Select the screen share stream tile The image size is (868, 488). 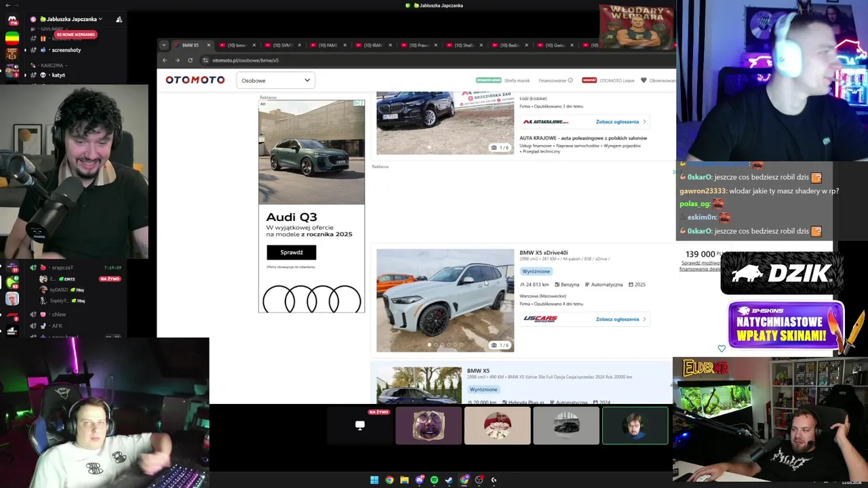pyautogui.click(x=360, y=425)
